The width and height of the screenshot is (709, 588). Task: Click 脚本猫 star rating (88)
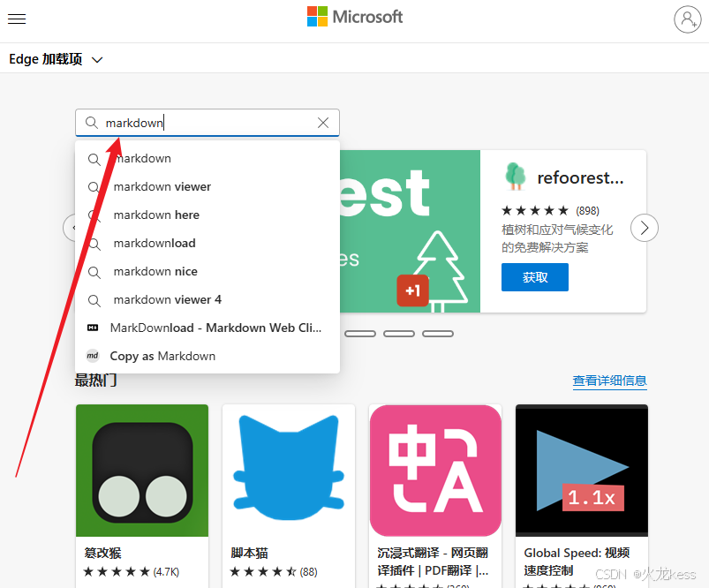tap(274, 572)
